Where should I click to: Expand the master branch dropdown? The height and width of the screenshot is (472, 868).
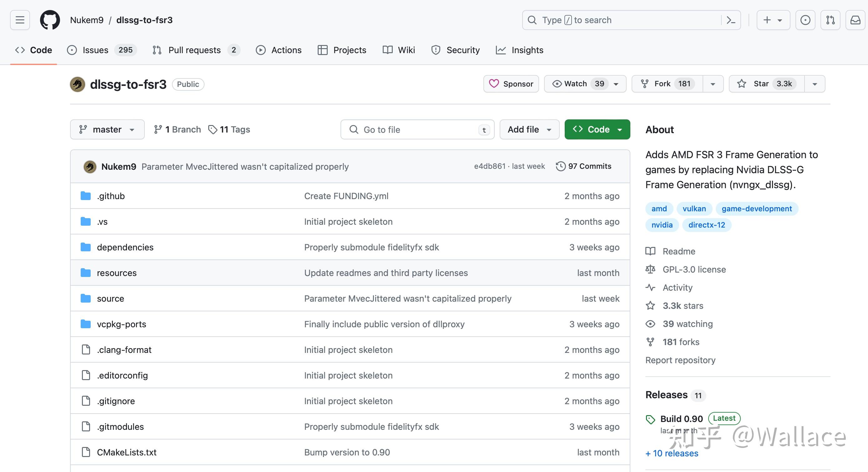coord(107,129)
